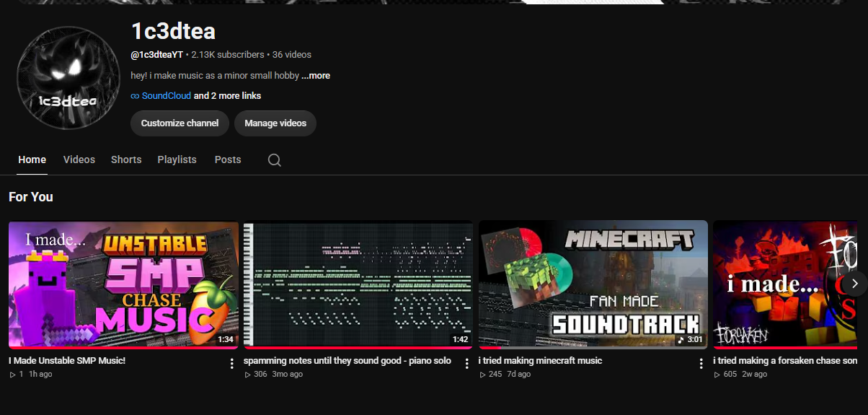Open 'and 2 more links'
This screenshot has height=415, width=868.
[228, 96]
